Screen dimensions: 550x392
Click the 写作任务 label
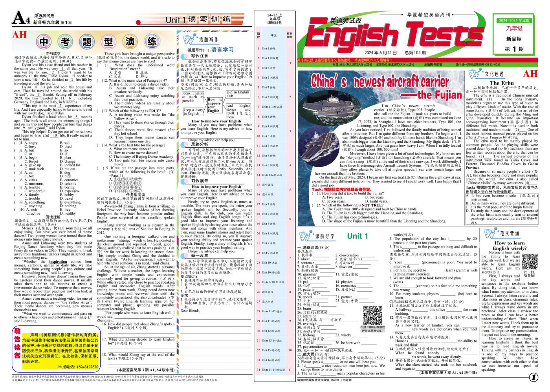click(x=200, y=56)
